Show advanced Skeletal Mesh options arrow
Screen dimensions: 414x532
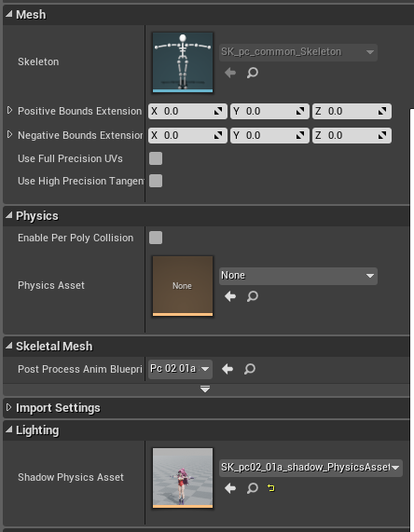click(x=205, y=389)
